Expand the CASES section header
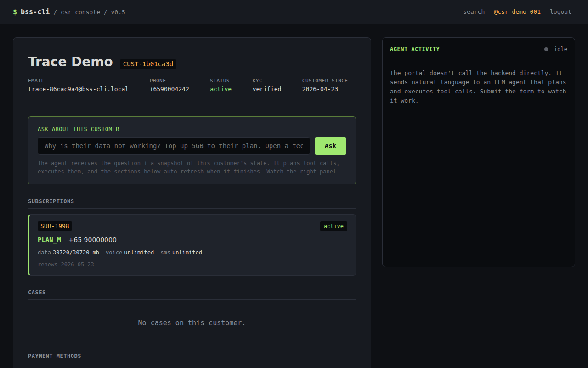Viewport: 588px width, 368px height. pos(37,292)
